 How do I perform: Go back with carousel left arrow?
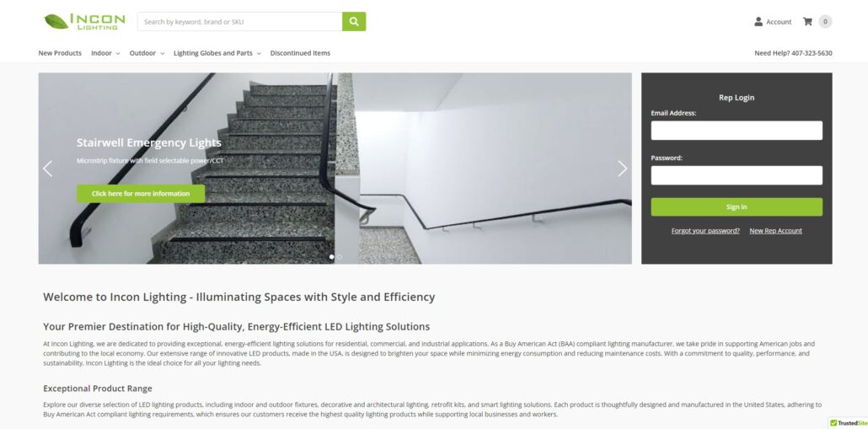coord(47,169)
